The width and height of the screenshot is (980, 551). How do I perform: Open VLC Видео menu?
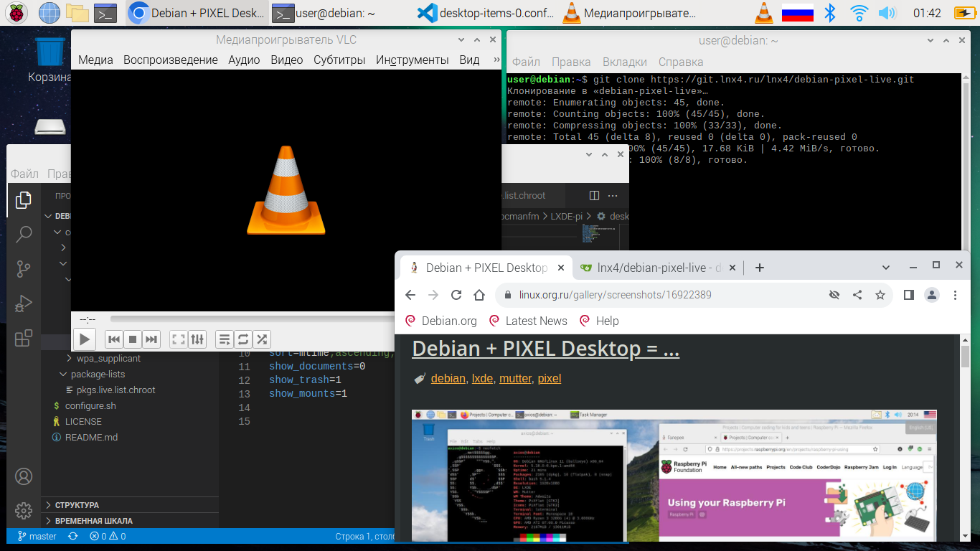[x=286, y=60]
